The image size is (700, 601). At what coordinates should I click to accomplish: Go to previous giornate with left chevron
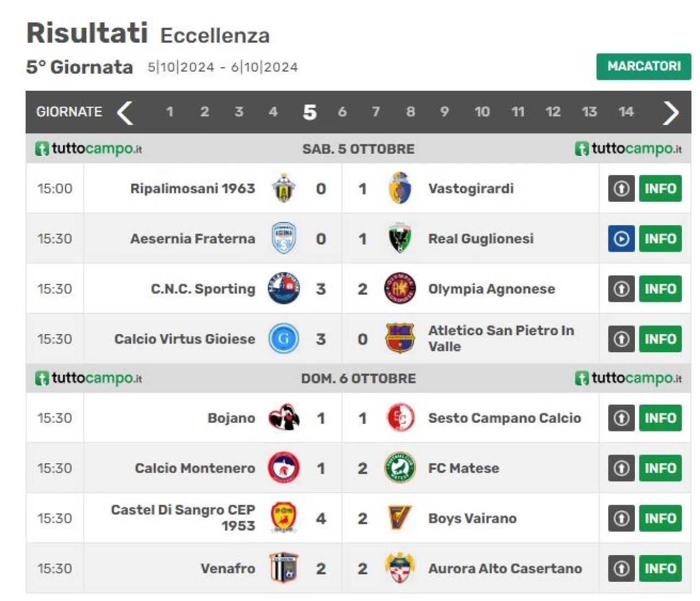(125, 113)
